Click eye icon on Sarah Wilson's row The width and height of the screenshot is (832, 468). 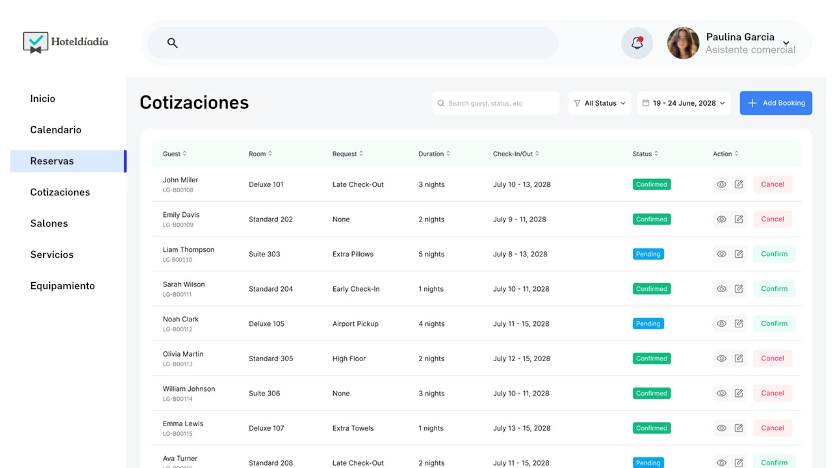pyautogui.click(x=721, y=289)
